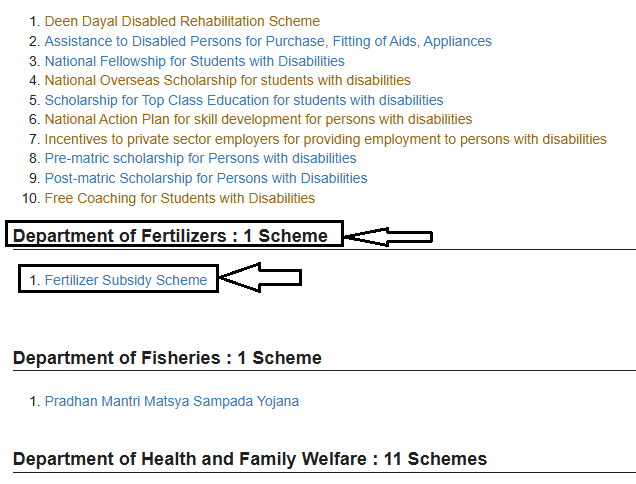The height and width of the screenshot is (484, 636).
Task: Open the Fertilizer Subsidy Scheme link
Action: [x=126, y=280]
